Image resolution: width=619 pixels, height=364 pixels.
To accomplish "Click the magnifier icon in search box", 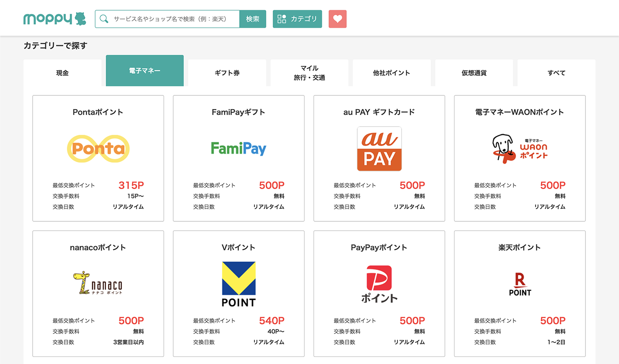I will 104,19.
